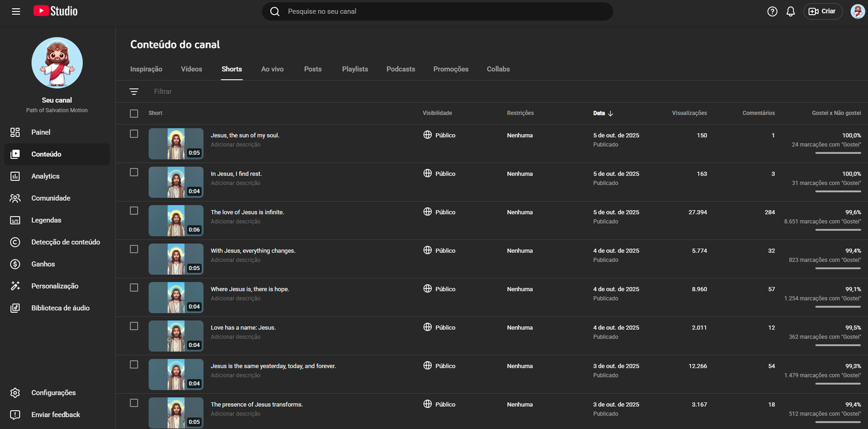Screen dimensions: 868x429
Task: Switch to the Playlists tab
Action: pos(355,69)
